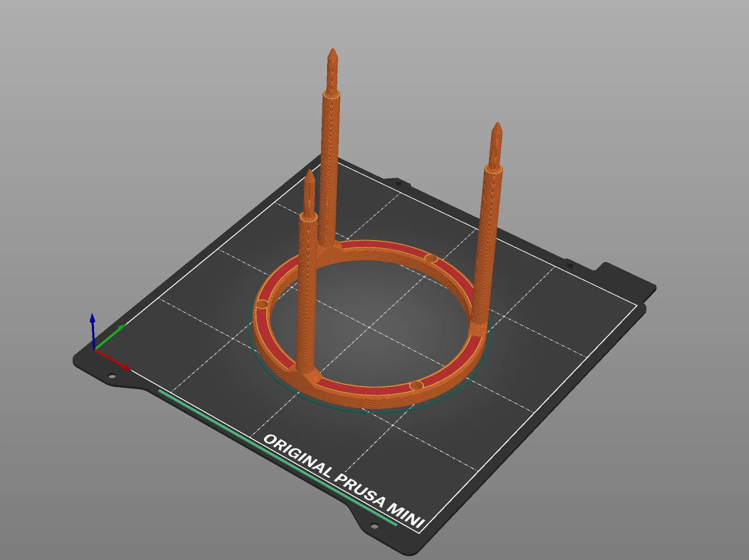This screenshot has width=749, height=560.
Task: Click the front-left mounting hole on the bed
Action: tap(112, 376)
